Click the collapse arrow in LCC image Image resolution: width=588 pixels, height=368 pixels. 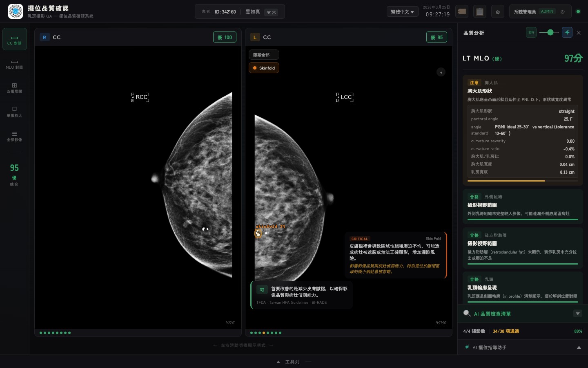coord(441,72)
